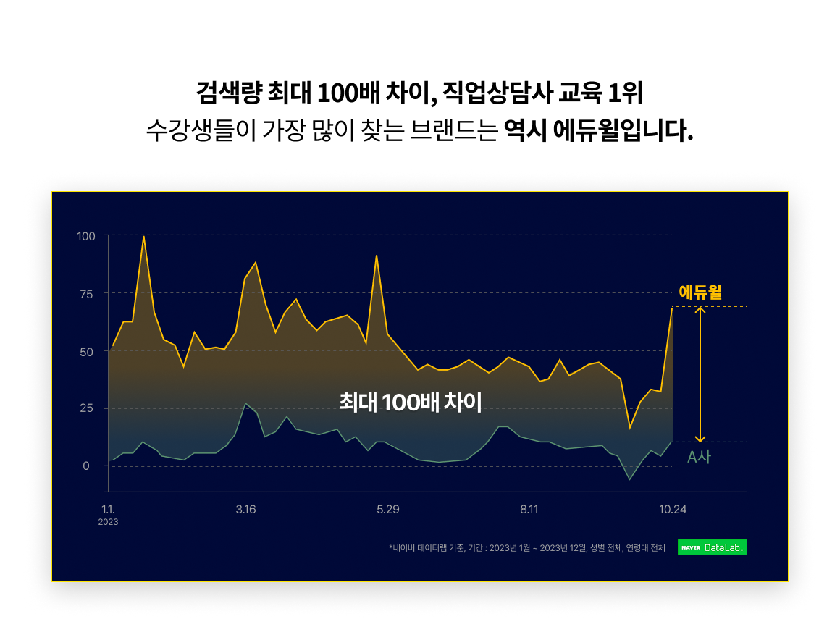Click the yellow double-headed difference arrow
840x640 pixels.
pyautogui.click(x=700, y=374)
